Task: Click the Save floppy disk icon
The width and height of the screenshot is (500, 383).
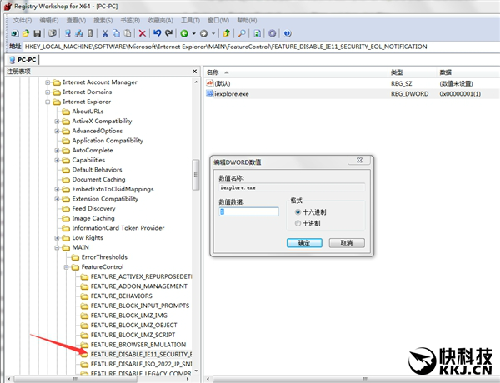Action: (37, 33)
